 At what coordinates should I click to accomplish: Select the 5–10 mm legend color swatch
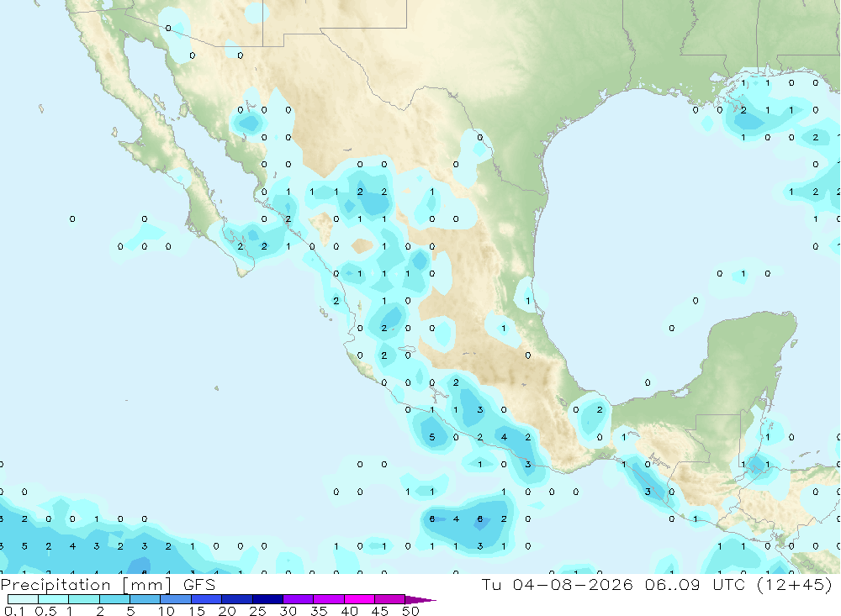(x=145, y=599)
